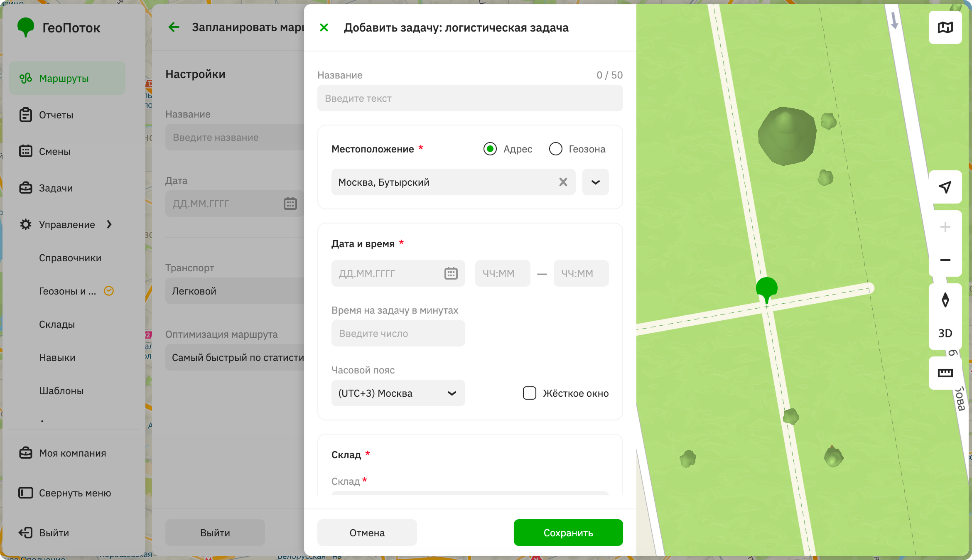Click the Дата field in the Настройки panel

[x=235, y=204]
